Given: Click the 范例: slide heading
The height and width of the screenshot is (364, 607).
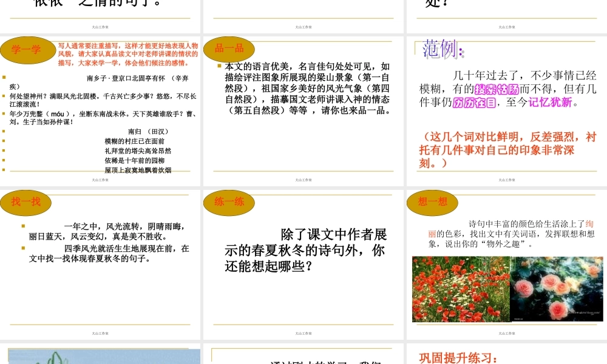Looking at the screenshot, I should [x=443, y=50].
